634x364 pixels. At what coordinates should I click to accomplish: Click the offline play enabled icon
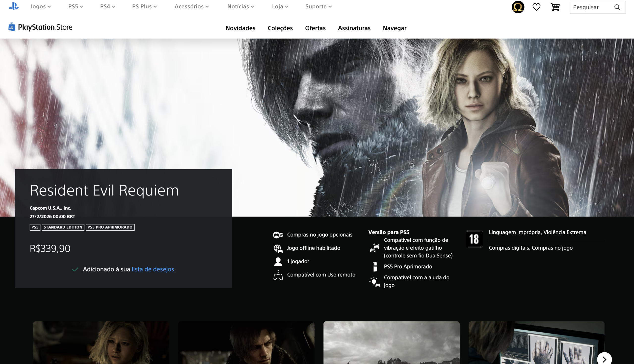pyautogui.click(x=278, y=248)
